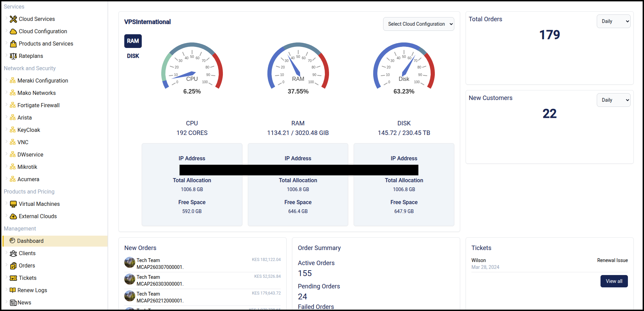
Task: Click the Cloud Configuration cloud icon
Action: [x=13, y=32]
